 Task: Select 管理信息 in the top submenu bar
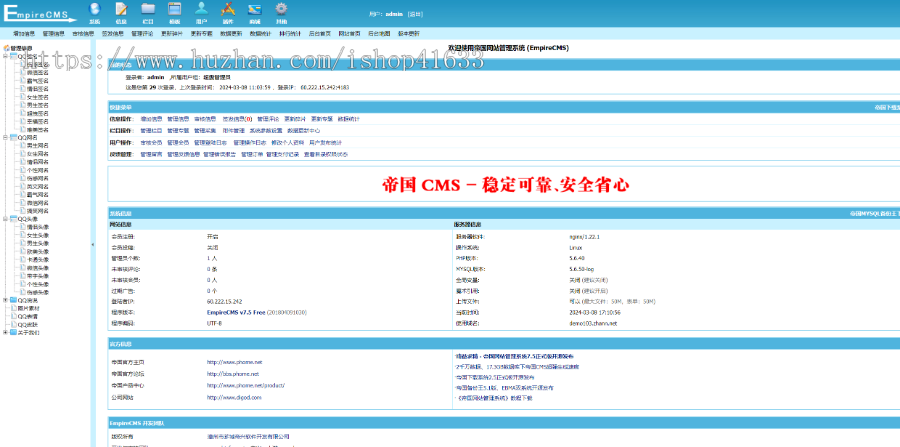point(53,34)
